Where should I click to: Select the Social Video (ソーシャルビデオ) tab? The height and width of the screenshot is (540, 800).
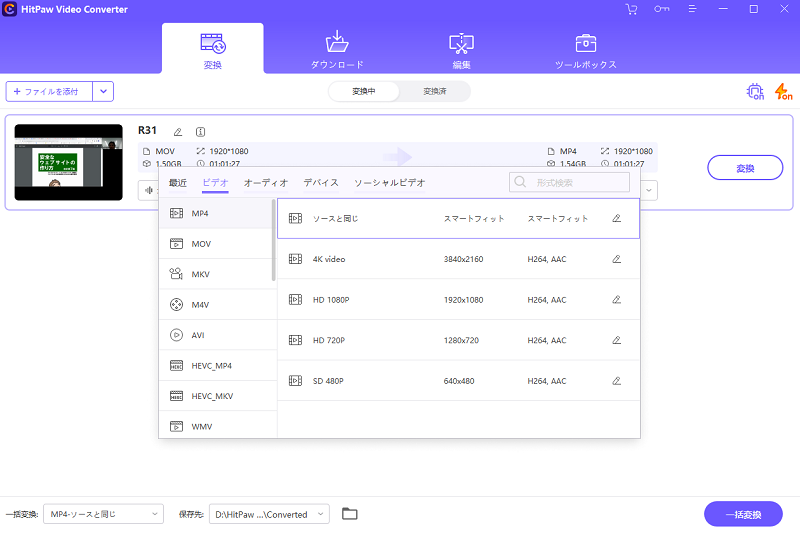[x=389, y=183]
